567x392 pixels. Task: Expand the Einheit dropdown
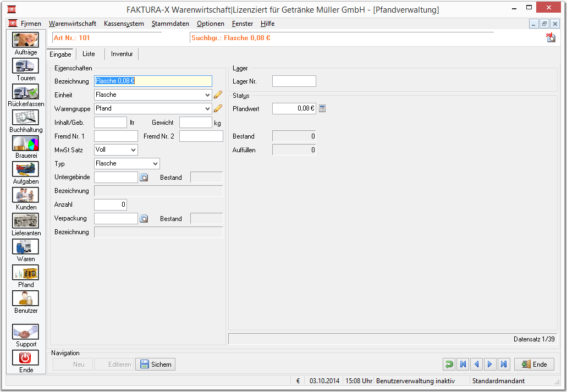(207, 95)
